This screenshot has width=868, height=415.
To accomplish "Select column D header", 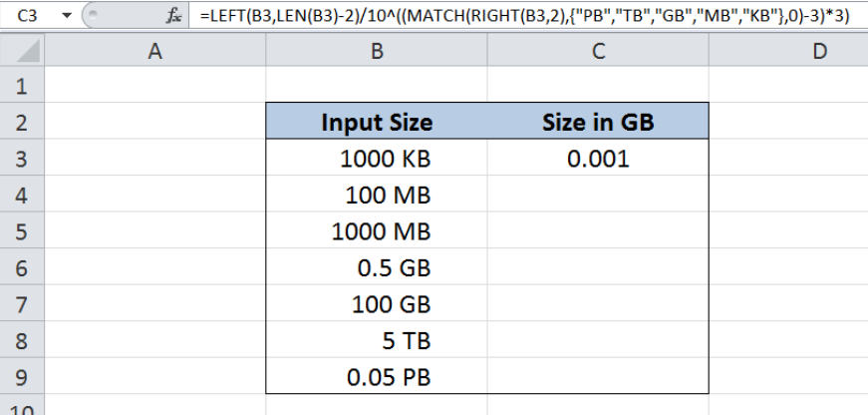I will click(x=788, y=51).
